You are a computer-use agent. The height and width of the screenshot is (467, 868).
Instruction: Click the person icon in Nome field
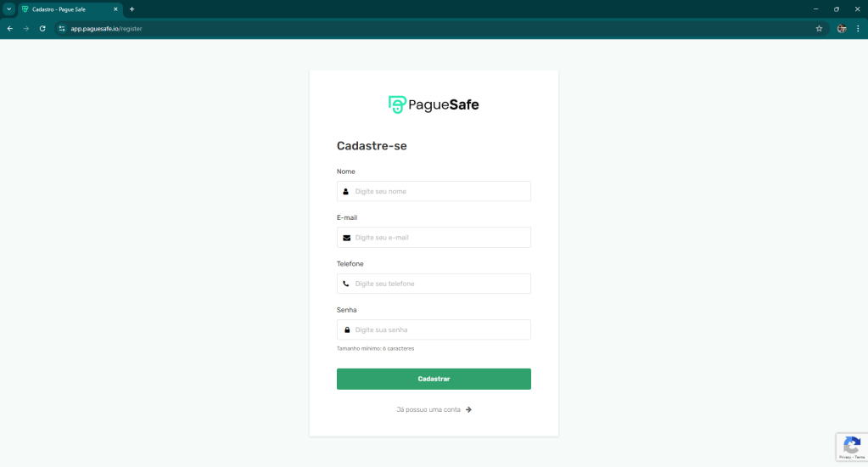(x=346, y=191)
